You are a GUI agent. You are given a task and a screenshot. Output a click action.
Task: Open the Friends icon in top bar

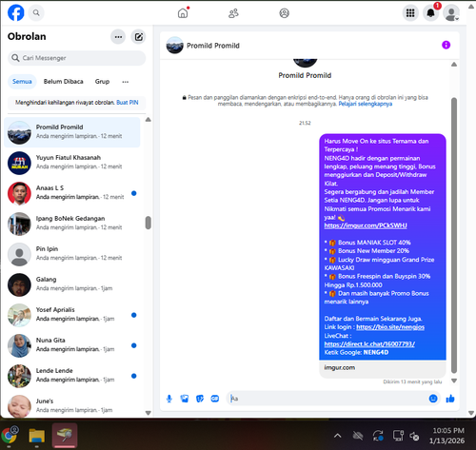[233, 13]
